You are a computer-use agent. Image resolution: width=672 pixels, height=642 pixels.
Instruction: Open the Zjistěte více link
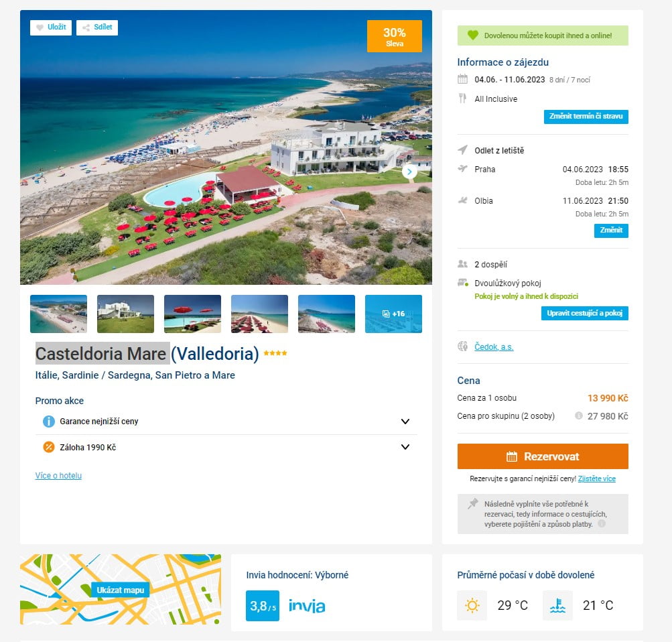[596, 479]
